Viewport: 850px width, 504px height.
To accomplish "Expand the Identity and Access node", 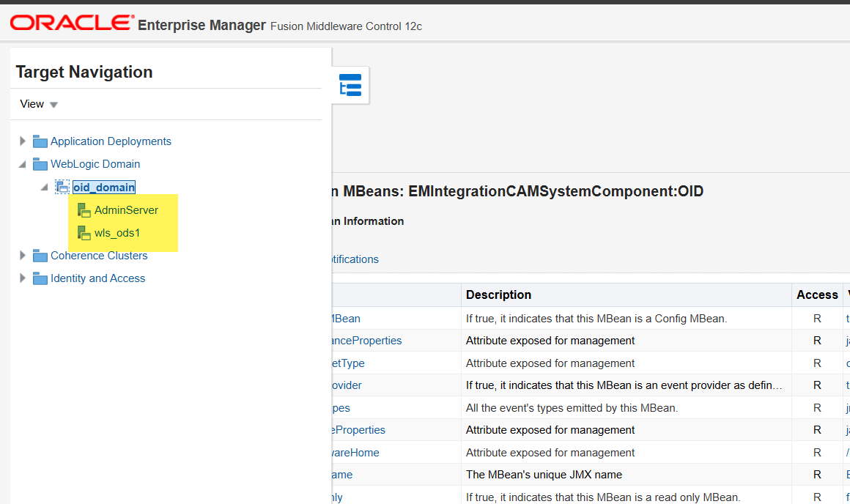I will [x=23, y=278].
